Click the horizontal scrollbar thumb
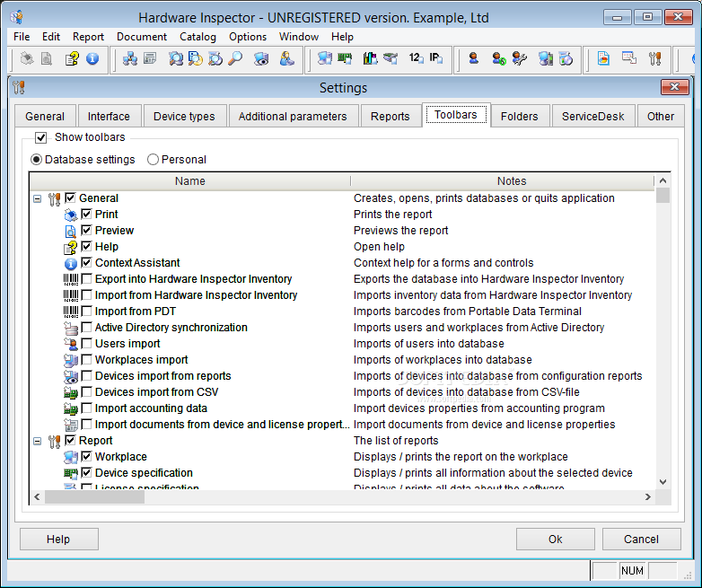This screenshot has height=588, width=702. tap(94, 496)
